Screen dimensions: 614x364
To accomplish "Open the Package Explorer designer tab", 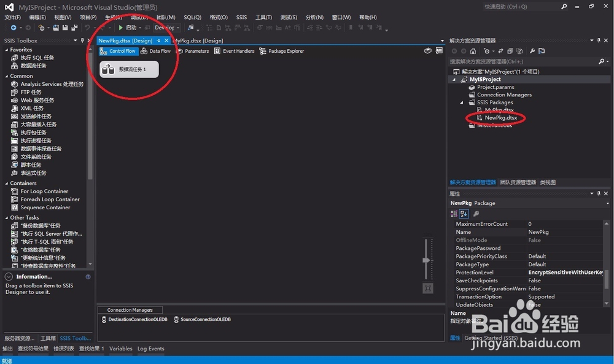I will [x=282, y=51].
